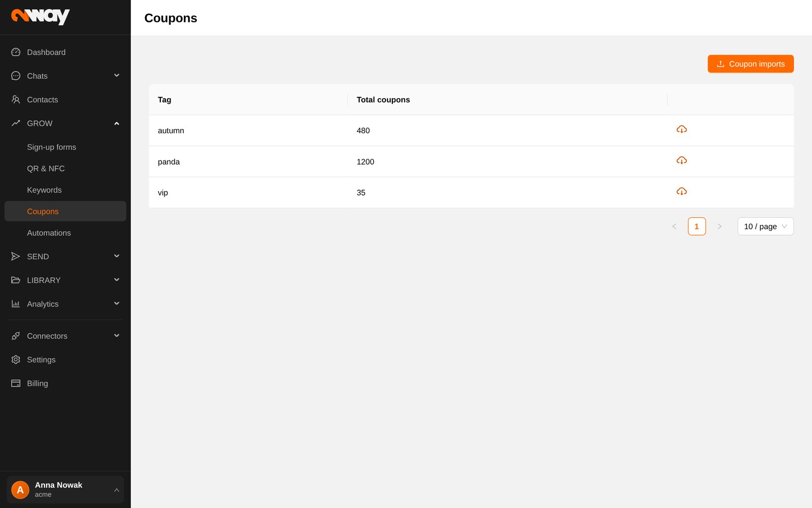Click the Dashboard gauge icon
The image size is (812, 508).
(16, 52)
